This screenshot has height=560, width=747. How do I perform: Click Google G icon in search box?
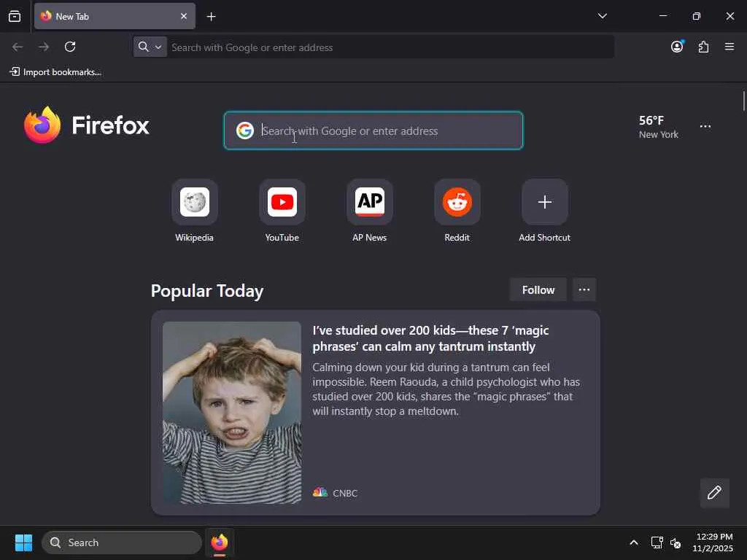(245, 131)
